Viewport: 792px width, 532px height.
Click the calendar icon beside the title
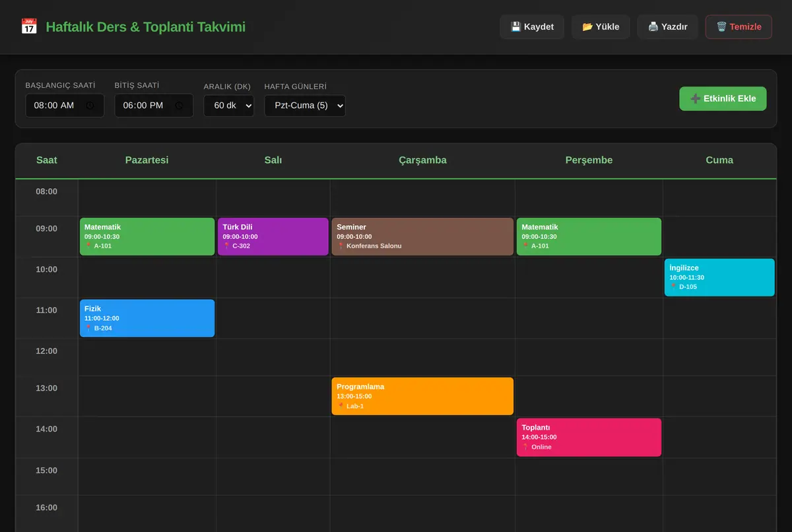click(29, 26)
